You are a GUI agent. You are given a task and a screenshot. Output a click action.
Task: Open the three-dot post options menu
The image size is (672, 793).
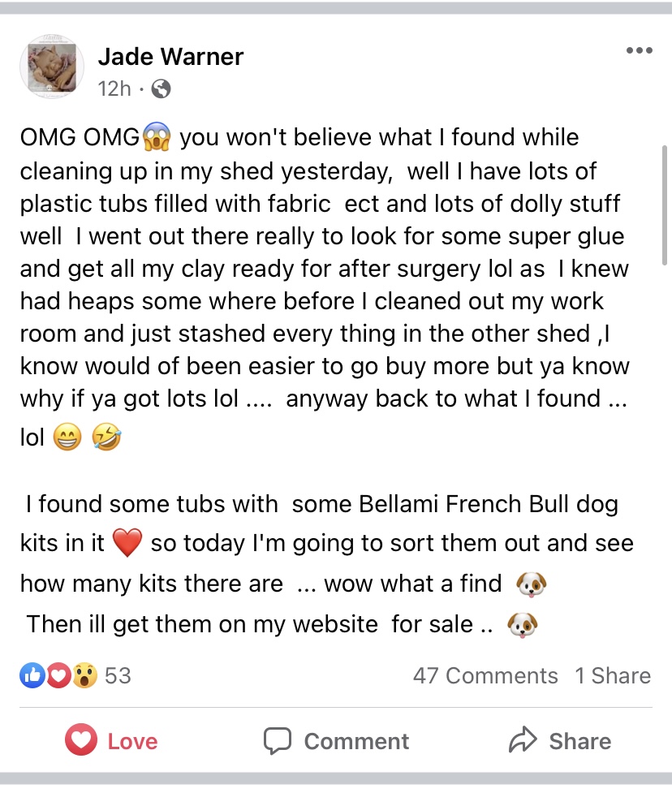(x=640, y=50)
